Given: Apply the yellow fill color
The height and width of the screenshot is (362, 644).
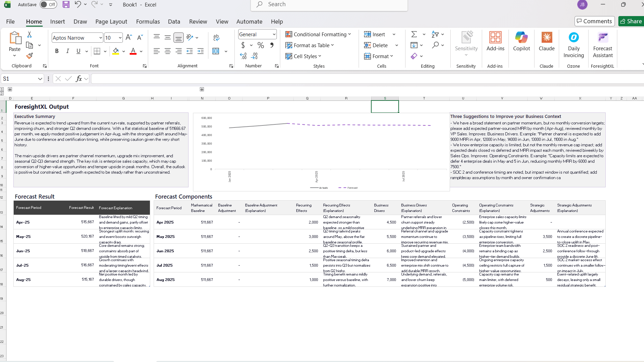Looking at the screenshot, I should pyautogui.click(x=116, y=51).
